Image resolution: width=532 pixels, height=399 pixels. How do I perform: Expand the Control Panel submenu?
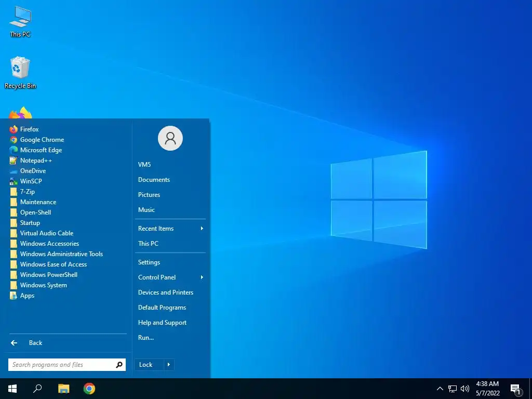click(x=170, y=277)
